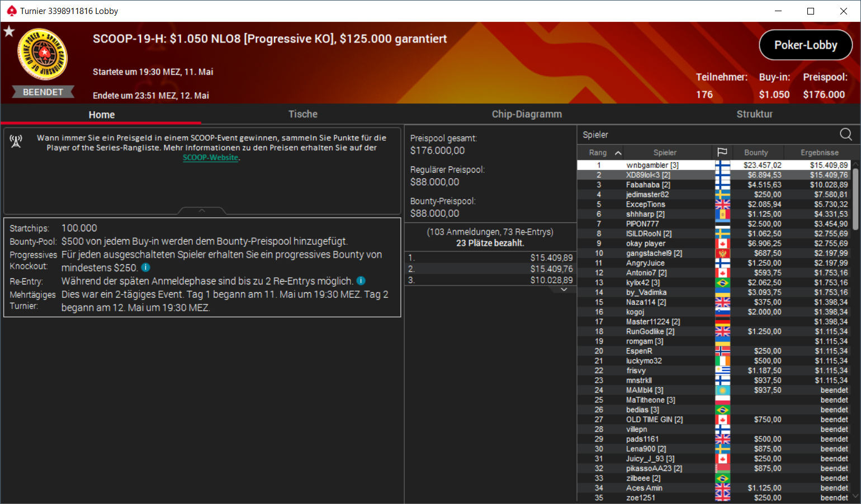Click the flag icon for ExcepTions

(x=722, y=205)
